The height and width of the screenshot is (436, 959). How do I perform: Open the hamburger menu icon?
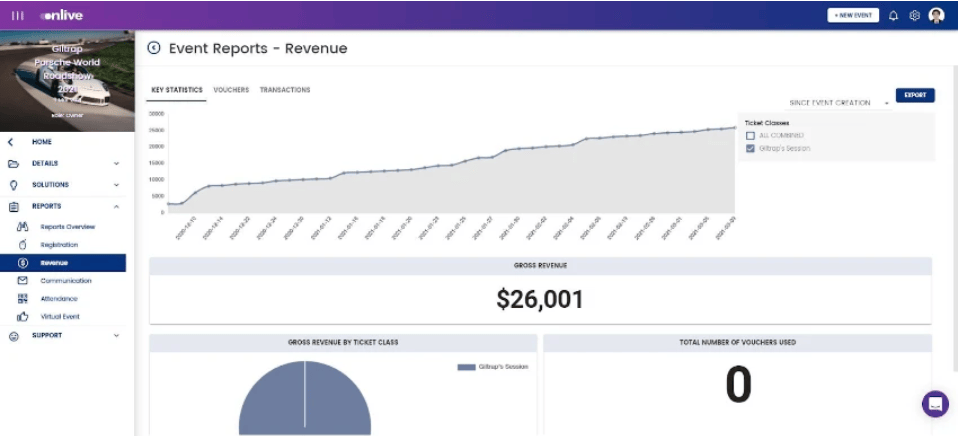[x=18, y=16]
